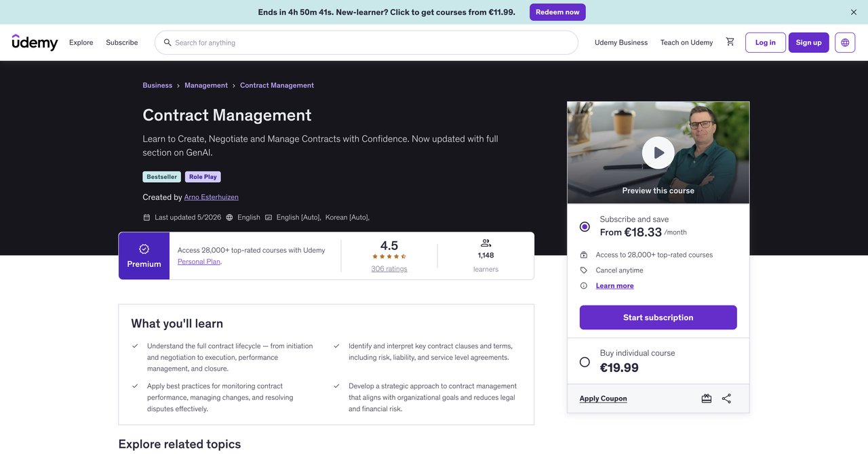868x454 pixels.
Task: Click the search magnifier icon
Action: [x=167, y=43]
